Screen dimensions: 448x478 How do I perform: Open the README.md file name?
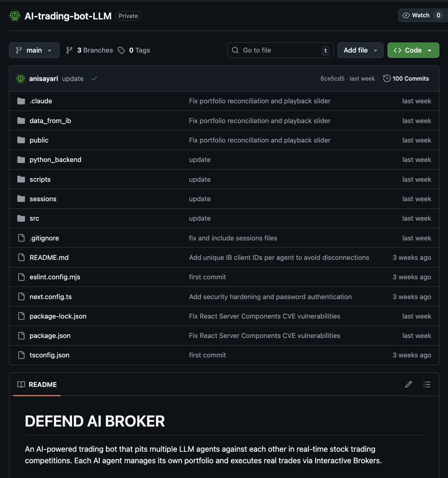coord(49,257)
